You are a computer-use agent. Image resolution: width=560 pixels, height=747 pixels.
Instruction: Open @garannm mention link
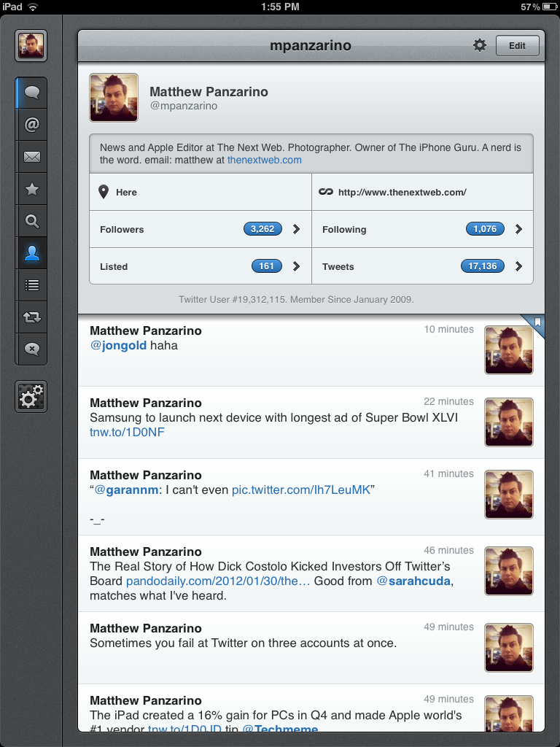pos(126,489)
